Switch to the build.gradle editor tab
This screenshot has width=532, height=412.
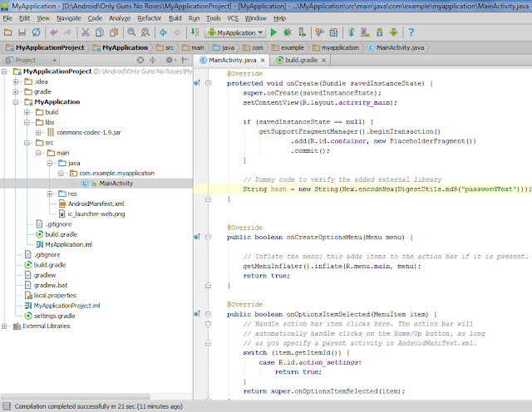click(301, 60)
